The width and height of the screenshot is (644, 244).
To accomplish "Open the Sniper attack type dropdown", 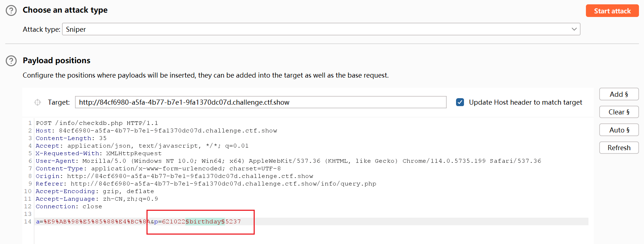I will pyautogui.click(x=321, y=29).
